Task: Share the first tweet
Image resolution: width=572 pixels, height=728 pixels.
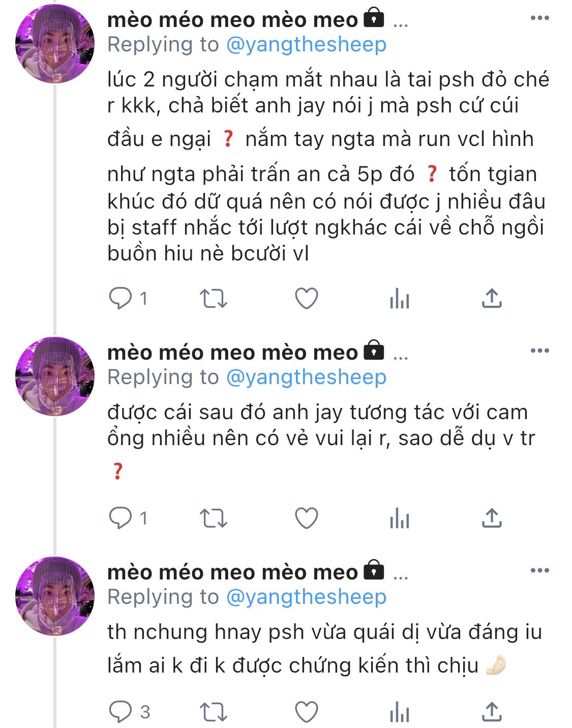Action: 492,299
